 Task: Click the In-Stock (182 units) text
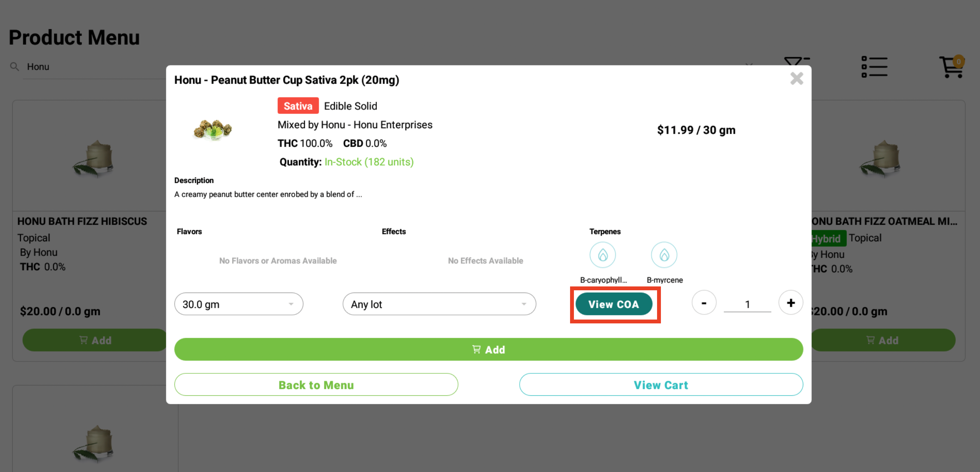(369, 162)
